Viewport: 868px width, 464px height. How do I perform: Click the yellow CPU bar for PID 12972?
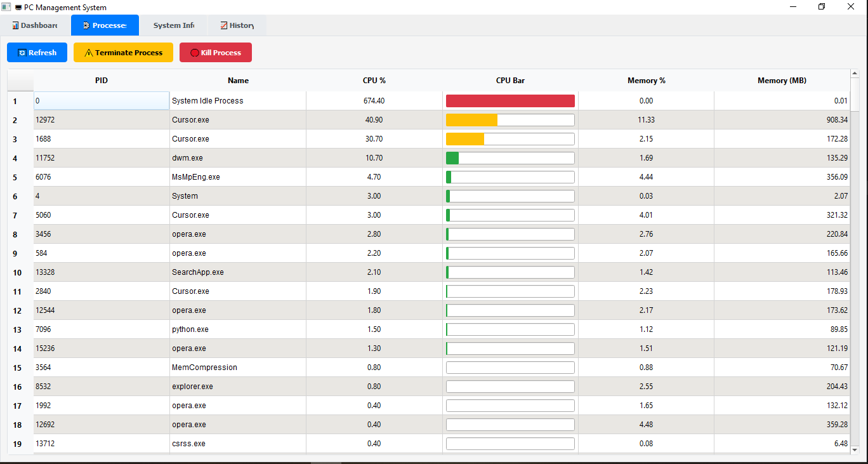pyautogui.click(x=471, y=120)
